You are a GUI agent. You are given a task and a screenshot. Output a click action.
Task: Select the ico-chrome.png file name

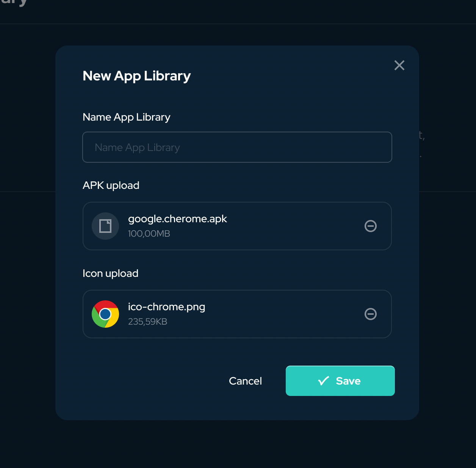tap(166, 307)
